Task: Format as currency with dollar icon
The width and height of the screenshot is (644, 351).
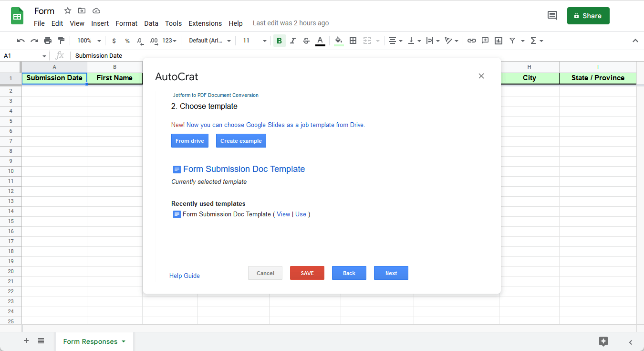Action: 114,41
